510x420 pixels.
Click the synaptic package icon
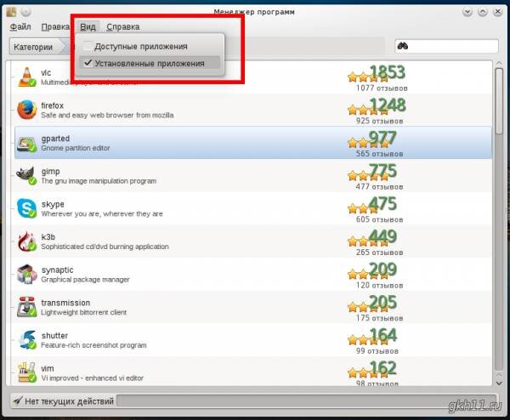click(x=26, y=275)
